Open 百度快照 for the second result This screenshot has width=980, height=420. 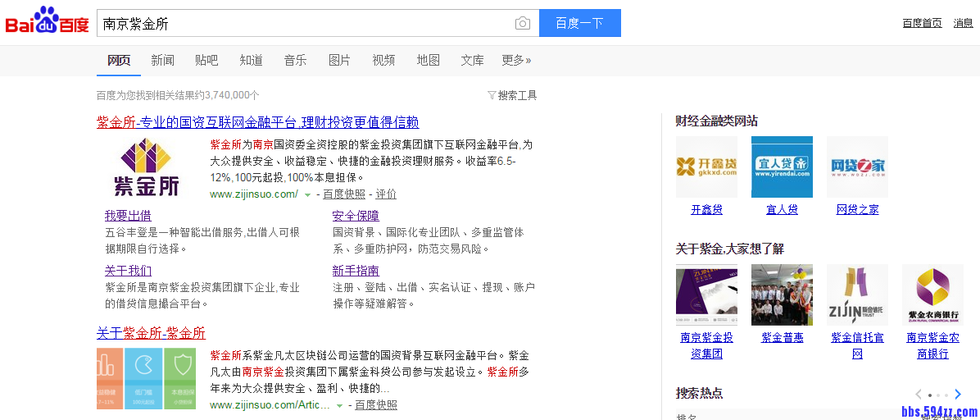375,405
